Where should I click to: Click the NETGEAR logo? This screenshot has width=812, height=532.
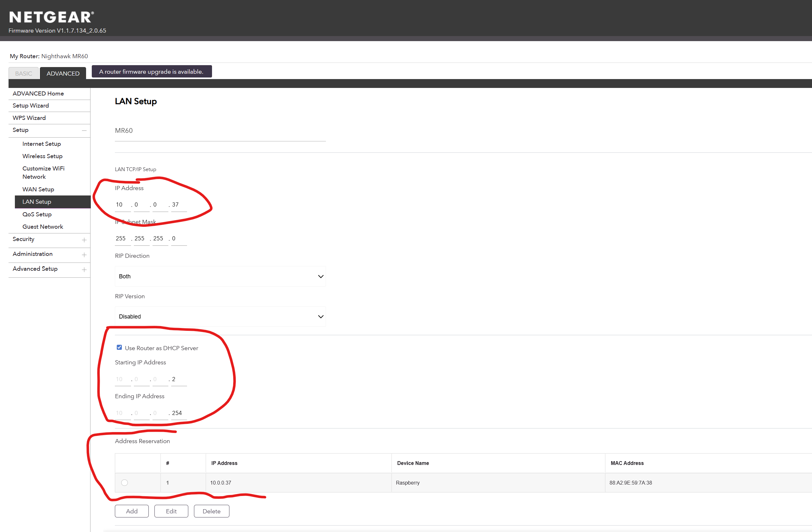(x=51, y=17)
